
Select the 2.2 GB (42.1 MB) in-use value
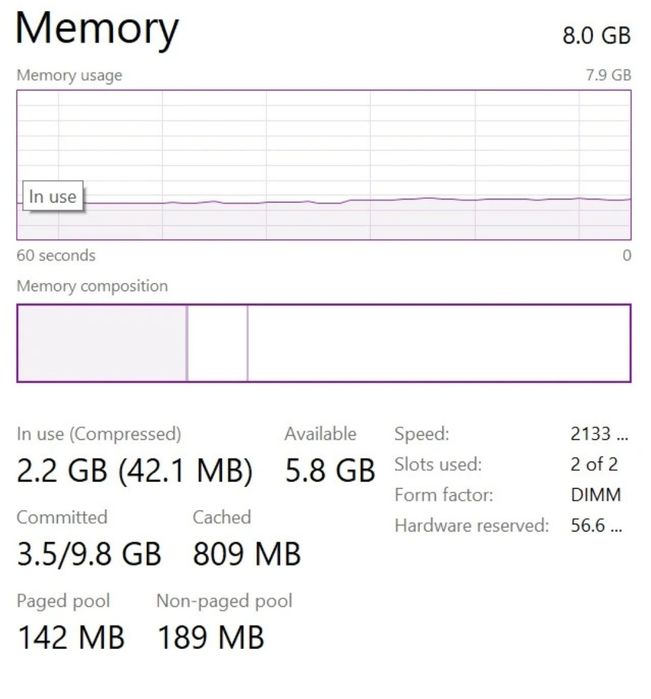pyautogui.click(x=135, y=471)
